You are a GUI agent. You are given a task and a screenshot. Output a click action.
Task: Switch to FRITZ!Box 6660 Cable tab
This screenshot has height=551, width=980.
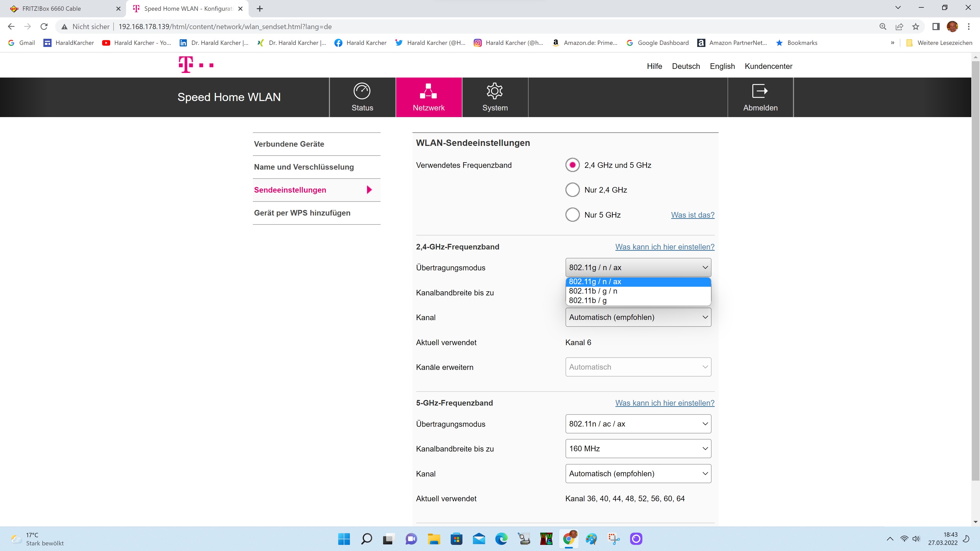coord(52,8)
